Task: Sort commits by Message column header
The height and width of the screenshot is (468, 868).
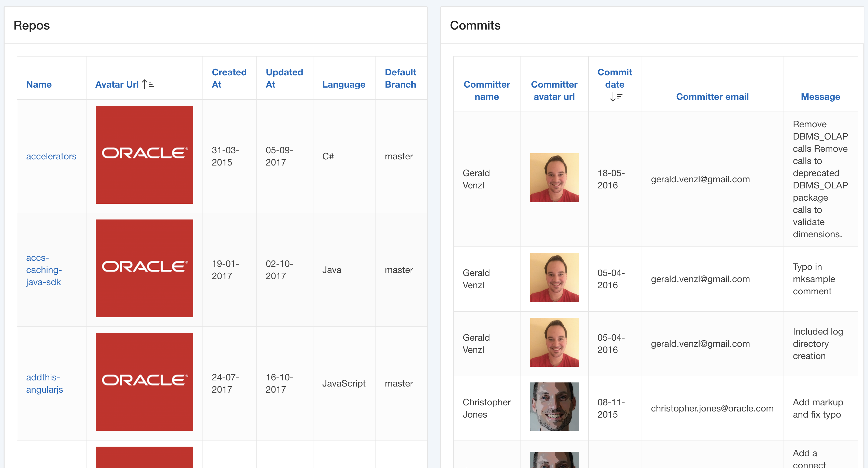Action: click(x=820, y=97)
